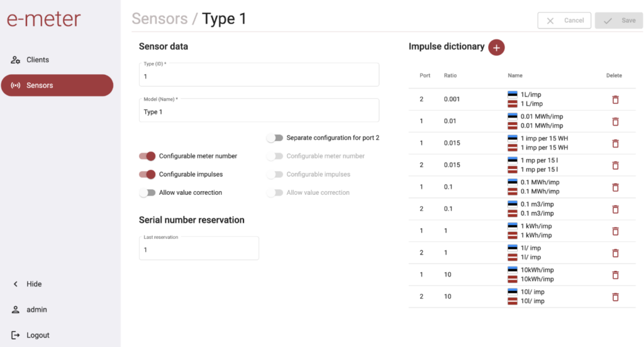Delete the 10l/ imp row
This screenshot has height=347, width=644.
[x=615, y=297]
